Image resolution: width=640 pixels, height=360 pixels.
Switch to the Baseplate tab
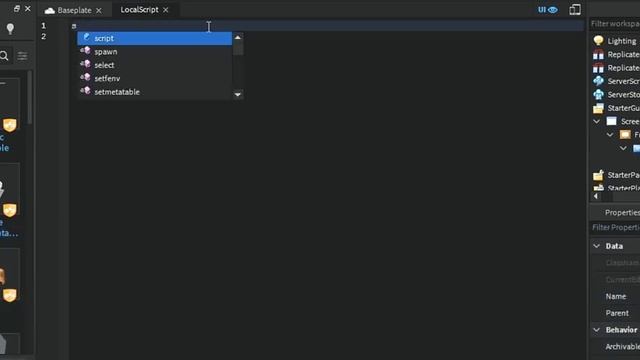point(73,10)
